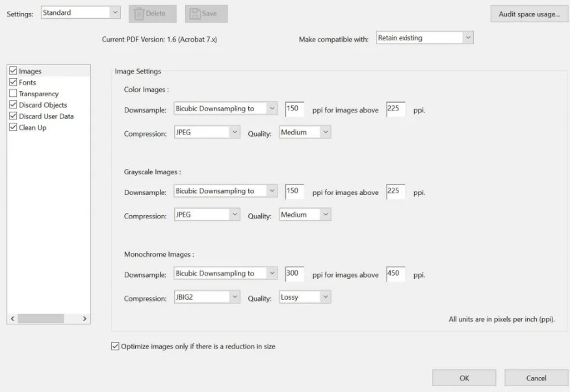Image resolution: width=570 pixels, height=392 pixels.
Task: Uncheck the Fonts checkbox
Action: pos(13,82)
